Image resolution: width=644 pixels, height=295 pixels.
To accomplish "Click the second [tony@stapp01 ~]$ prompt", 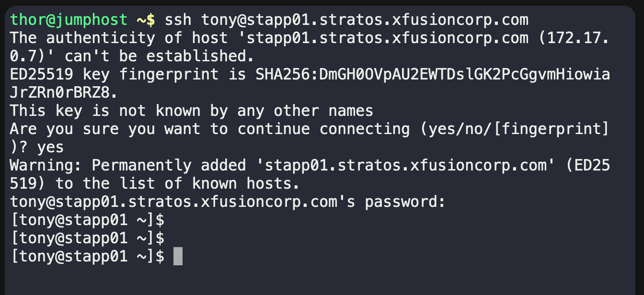I will click(88, 238).
